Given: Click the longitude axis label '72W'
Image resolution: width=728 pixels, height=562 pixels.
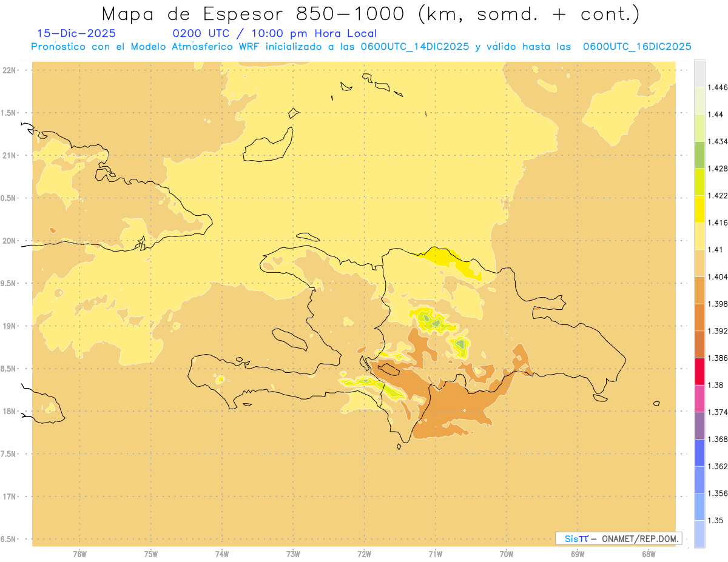Looking at the screenshot, I should point(364,553).
